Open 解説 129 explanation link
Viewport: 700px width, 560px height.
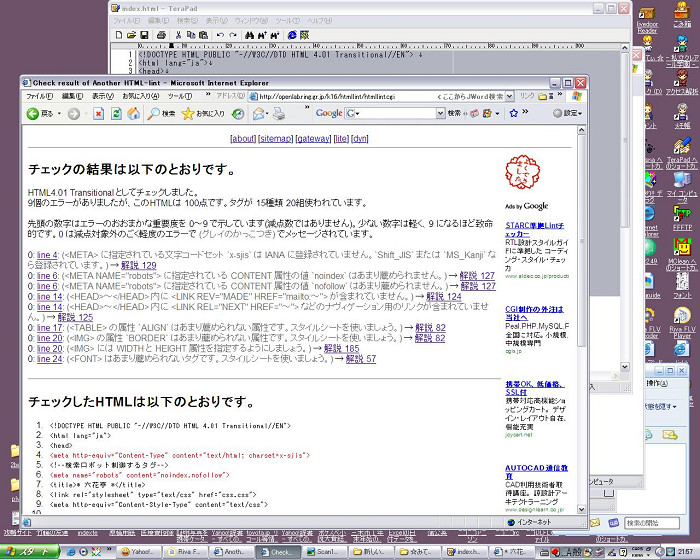[138, 265]
